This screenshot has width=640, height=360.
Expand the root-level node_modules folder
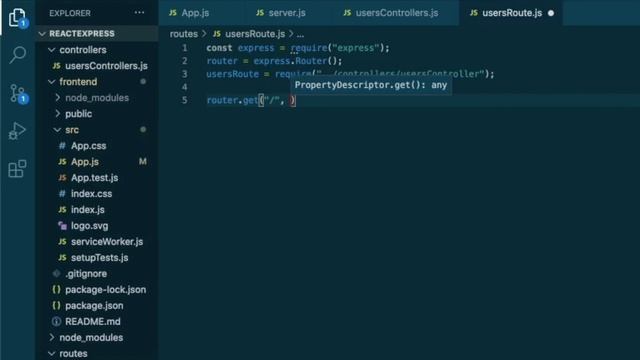(52, 337)
